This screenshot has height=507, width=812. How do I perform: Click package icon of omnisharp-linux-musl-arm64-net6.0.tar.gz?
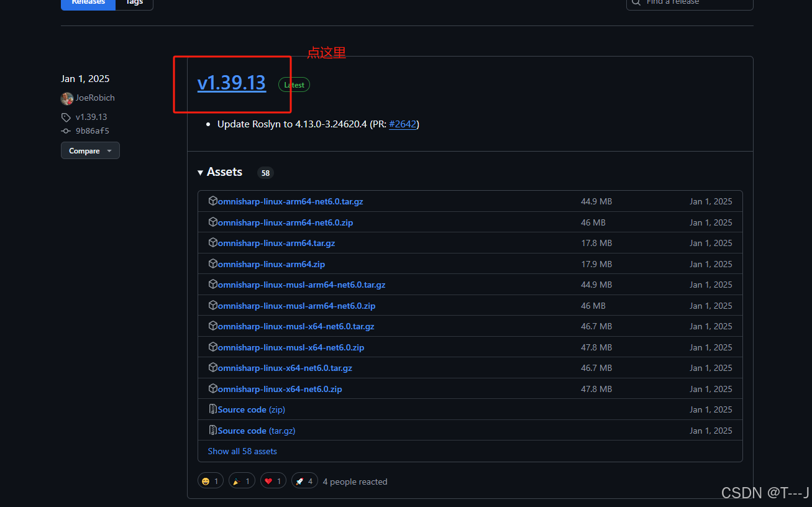tap(212, 285)
